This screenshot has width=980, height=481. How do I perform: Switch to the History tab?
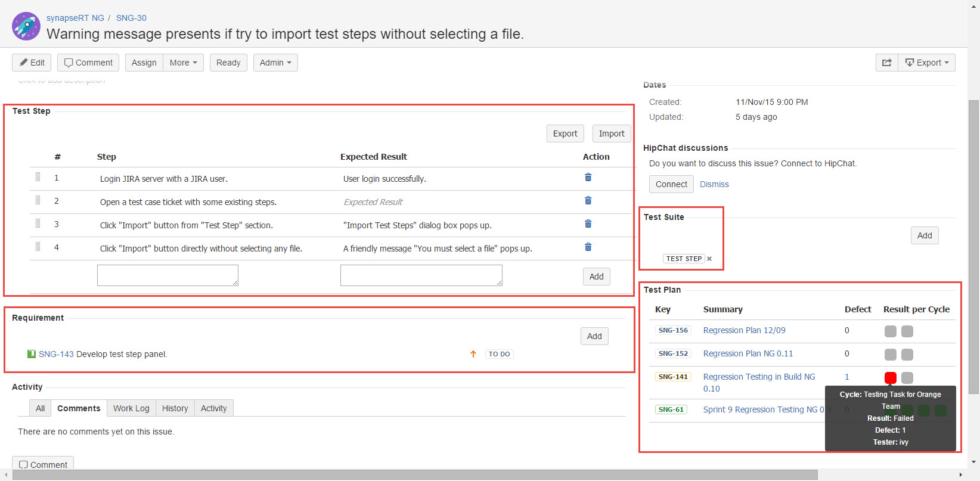[x=175, y=408]
